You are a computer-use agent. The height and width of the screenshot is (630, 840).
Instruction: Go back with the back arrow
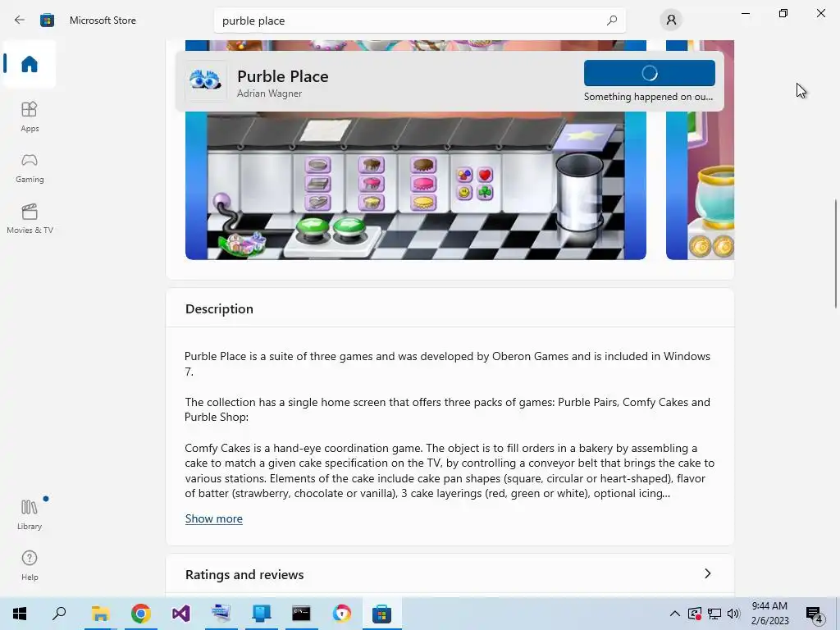coord(20,21)
